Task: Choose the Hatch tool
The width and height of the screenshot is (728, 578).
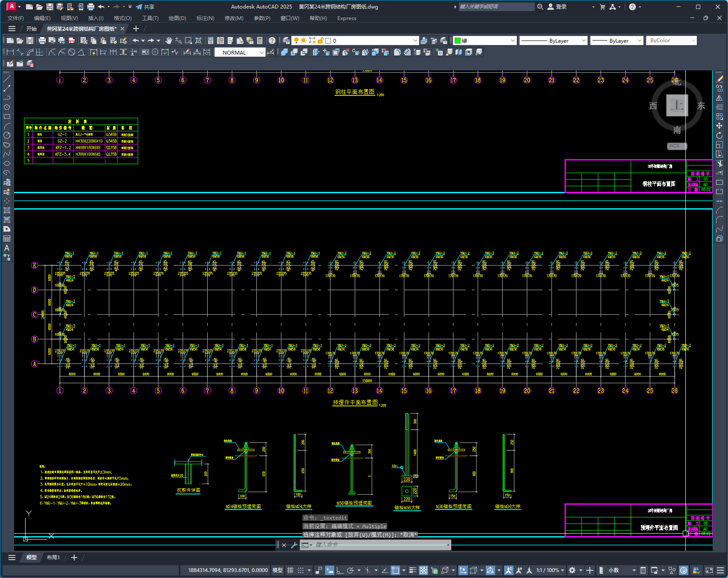Action: (7, 210)
